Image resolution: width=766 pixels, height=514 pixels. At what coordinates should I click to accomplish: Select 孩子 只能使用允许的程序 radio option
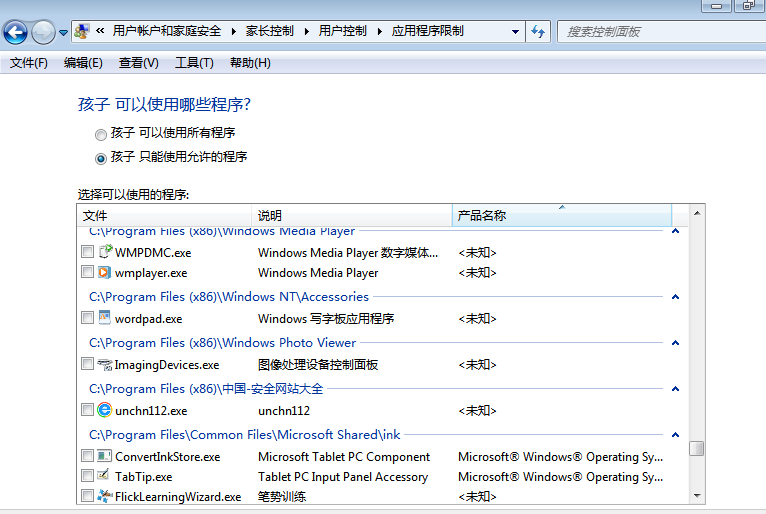click(x=100, y=158)
